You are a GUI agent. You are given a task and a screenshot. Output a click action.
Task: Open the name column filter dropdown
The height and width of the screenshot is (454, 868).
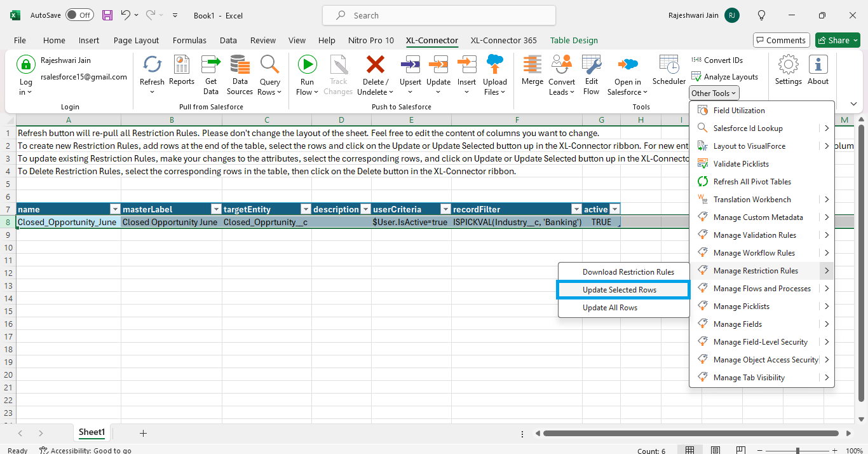tap(115, 209)
